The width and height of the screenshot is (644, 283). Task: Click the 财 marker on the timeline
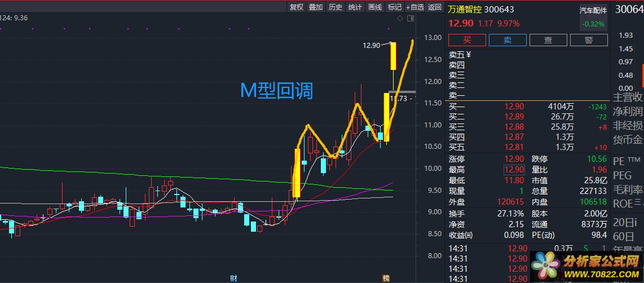(x=233, y=278)
